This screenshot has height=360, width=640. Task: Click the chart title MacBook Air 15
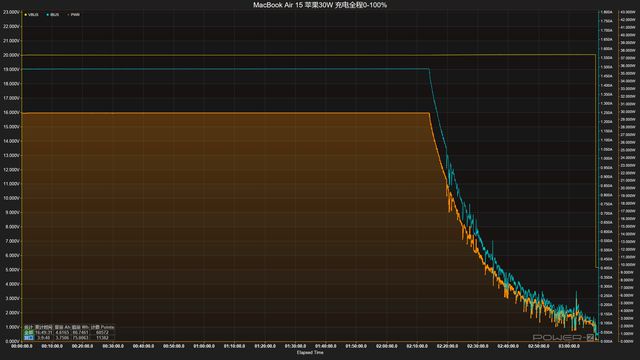(x=320, y=5)
